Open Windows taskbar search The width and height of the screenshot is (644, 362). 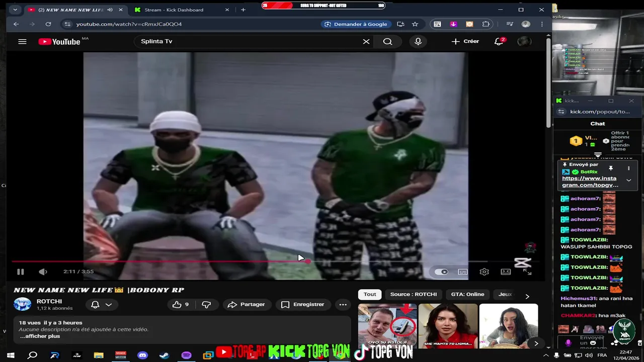click(x=33, y=355)
